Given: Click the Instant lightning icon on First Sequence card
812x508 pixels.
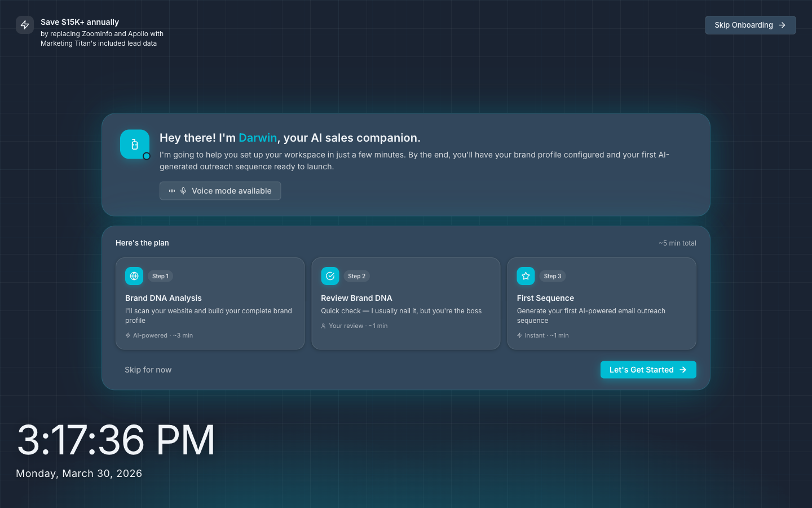Looking at the screenshot, I should (519, 335).
